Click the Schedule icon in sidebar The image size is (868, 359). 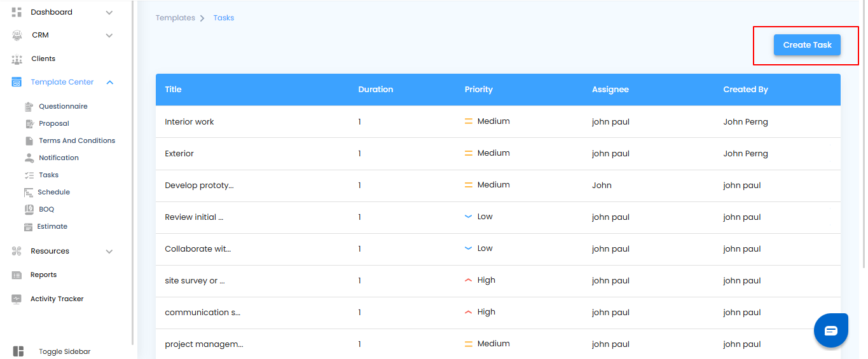pyautogui.click(x=29, y=193)
